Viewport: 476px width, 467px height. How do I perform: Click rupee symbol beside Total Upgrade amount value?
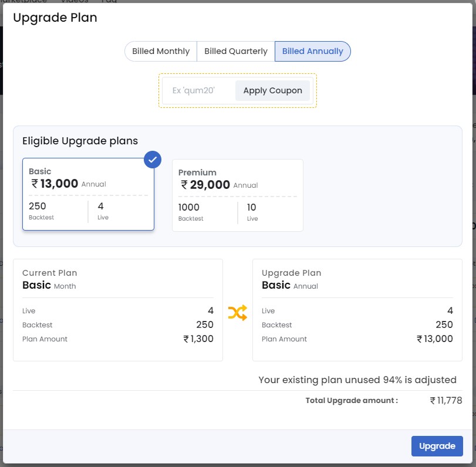point(433,401)
